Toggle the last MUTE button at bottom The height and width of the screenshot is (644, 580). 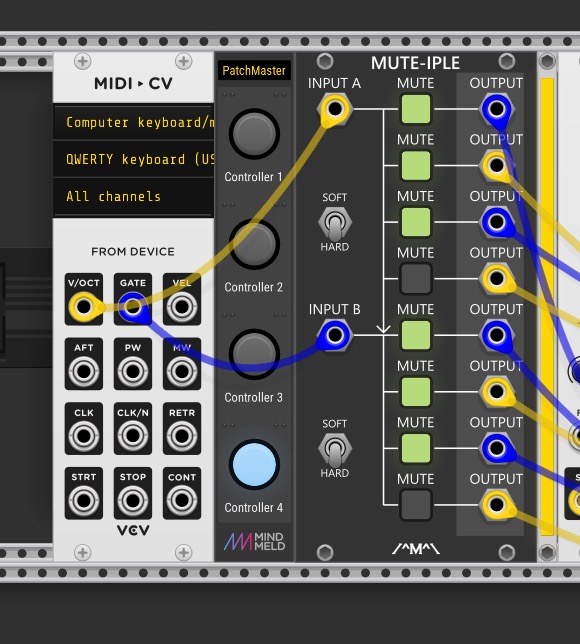click(416, 505)
